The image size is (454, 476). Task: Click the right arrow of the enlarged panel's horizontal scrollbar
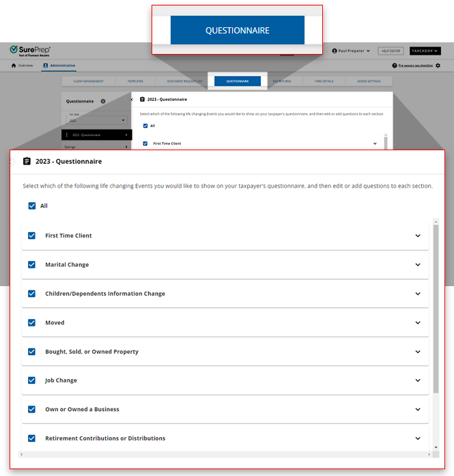coord(429,454)
